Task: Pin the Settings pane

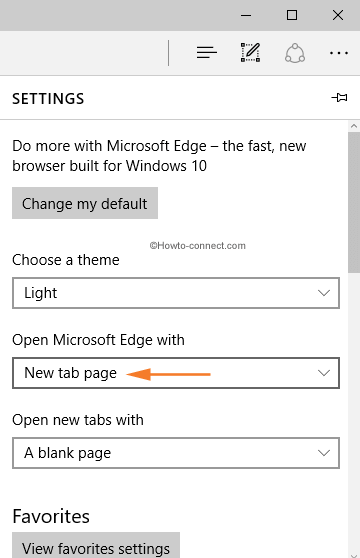Action: [x=339, y=98]
